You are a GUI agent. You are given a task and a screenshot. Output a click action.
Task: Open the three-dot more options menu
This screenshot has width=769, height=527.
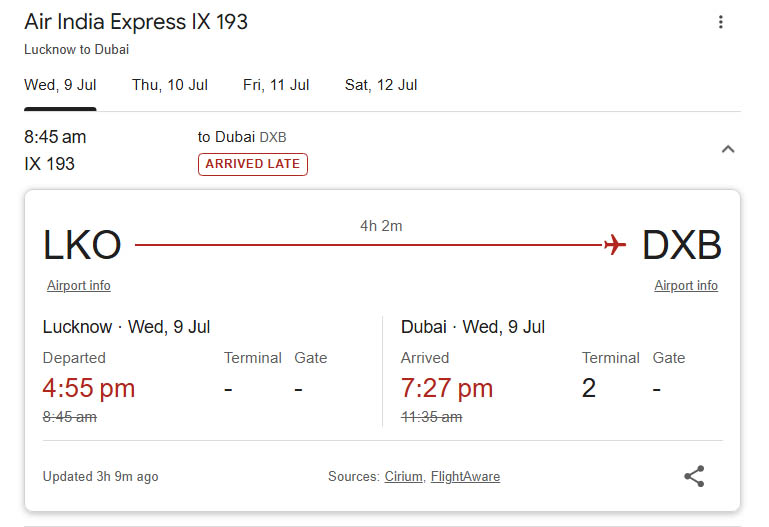[x=720, y=22]
